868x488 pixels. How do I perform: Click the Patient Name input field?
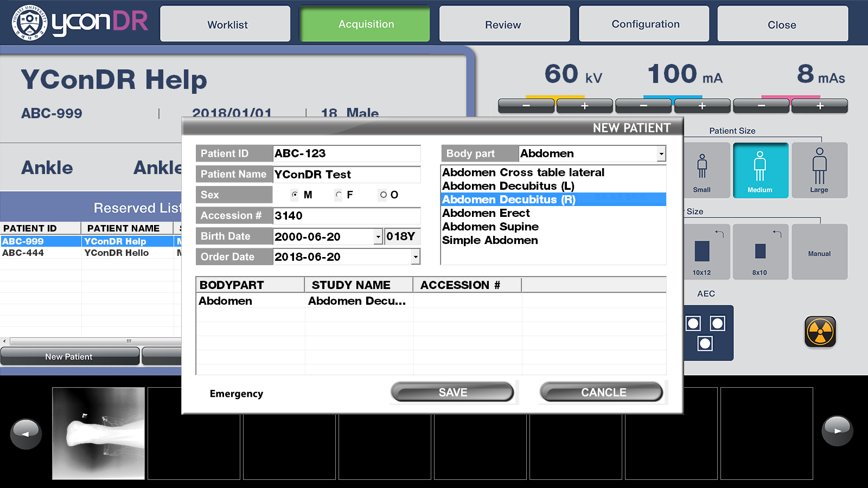tap(346, 175)
